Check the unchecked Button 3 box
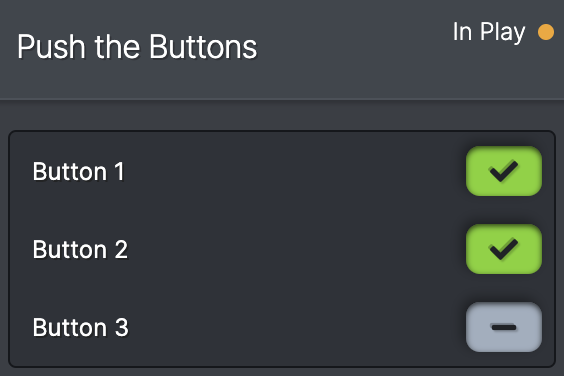Screen dimensions: 564x376 (x=504, y=327)
